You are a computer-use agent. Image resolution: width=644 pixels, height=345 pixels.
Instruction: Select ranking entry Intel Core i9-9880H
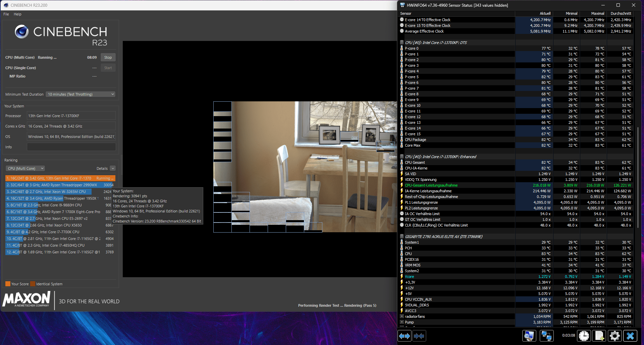[x=60, y=205]
